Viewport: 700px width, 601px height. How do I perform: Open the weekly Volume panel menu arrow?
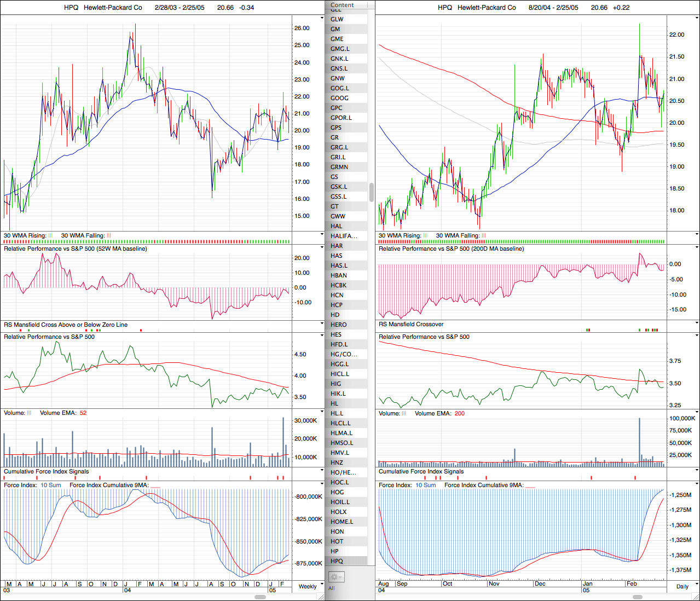point(322,411)
